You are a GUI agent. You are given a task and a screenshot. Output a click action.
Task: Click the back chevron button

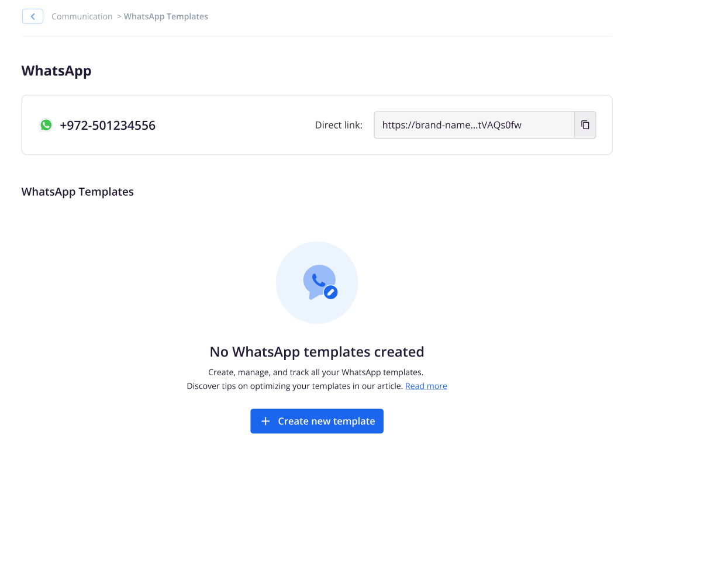tap(33, 16)
